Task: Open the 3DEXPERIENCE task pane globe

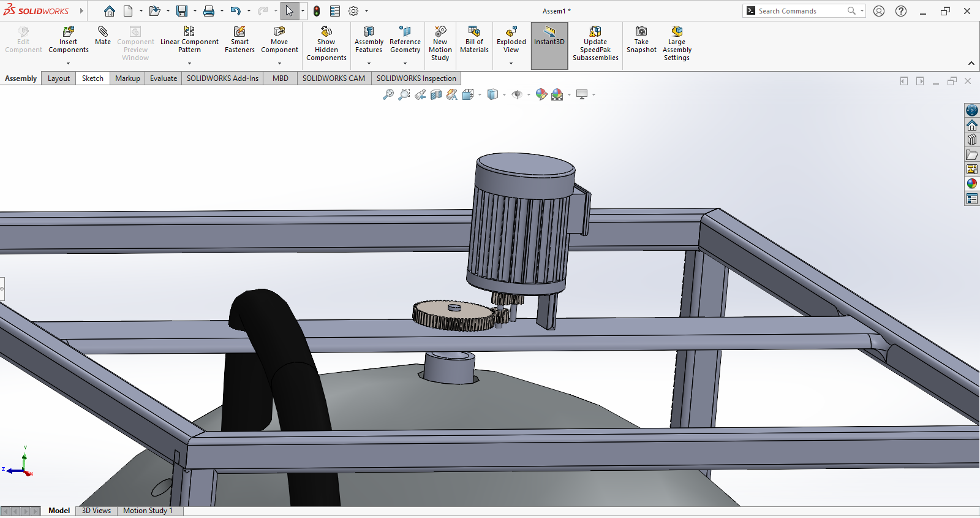Action: click(972, 110)
